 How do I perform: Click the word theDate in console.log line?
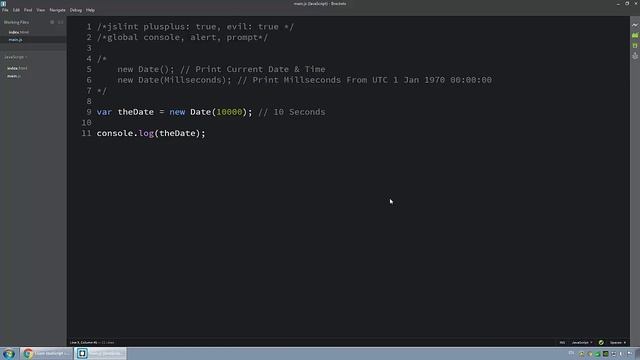(x=178, y=133)
